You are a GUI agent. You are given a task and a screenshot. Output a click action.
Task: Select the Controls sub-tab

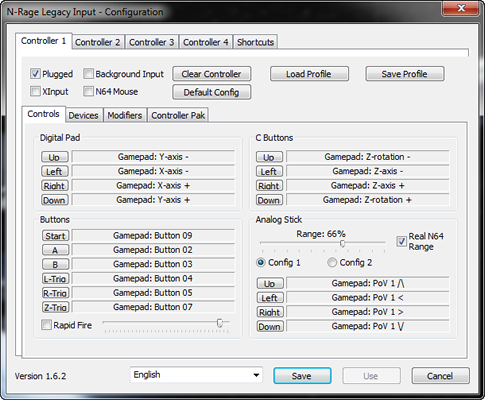coord(43,114)
